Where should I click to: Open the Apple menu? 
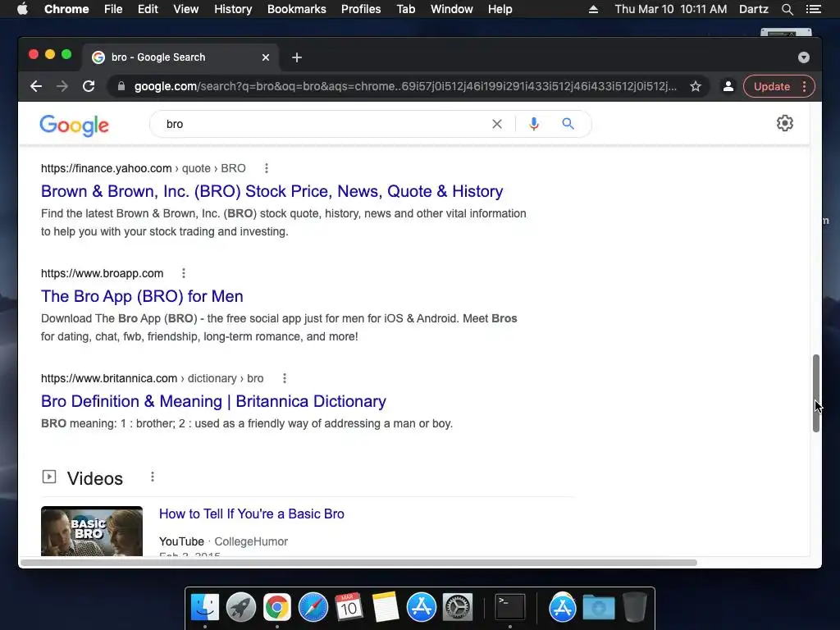coord(22,9)
